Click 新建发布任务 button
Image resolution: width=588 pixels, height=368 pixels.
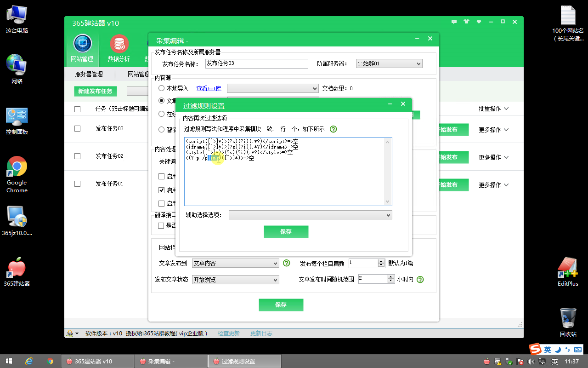95,91
